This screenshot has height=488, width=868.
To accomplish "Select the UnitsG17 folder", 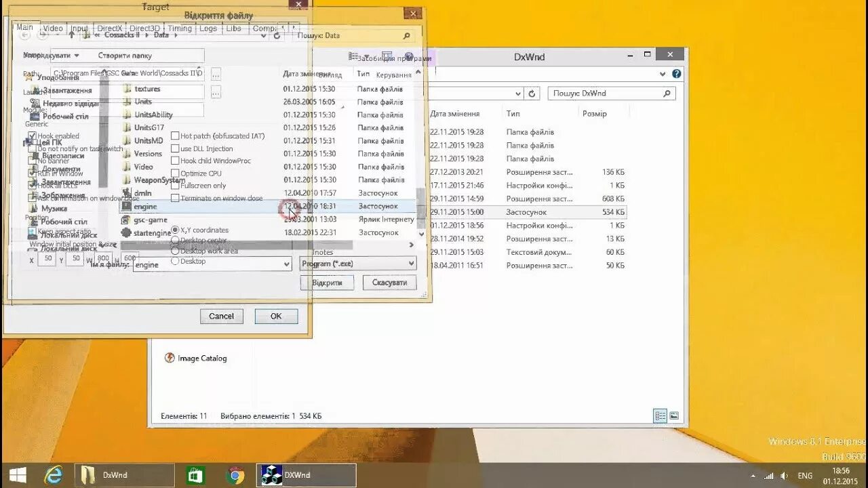I will 149,127.
